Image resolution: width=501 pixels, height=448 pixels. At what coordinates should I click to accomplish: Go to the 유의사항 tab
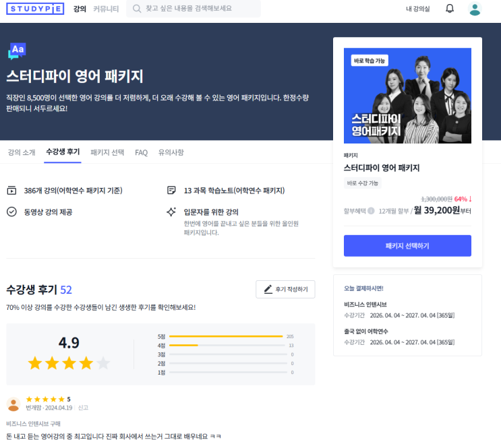tap(171, 152)
